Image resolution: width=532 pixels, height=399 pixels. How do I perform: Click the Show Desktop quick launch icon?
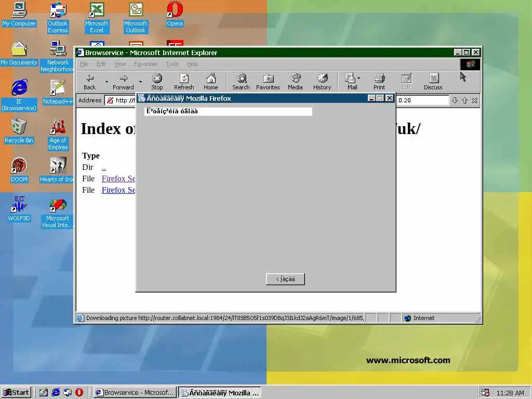[44, 393]
